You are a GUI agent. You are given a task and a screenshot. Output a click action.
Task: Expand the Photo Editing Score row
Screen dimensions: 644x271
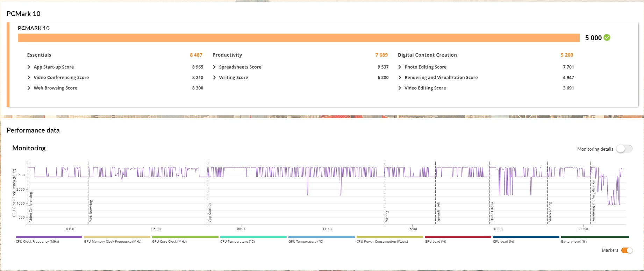point(400,67)
